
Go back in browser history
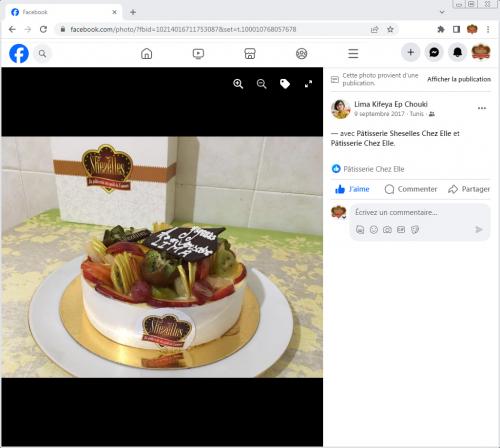(x=12, y=29)
